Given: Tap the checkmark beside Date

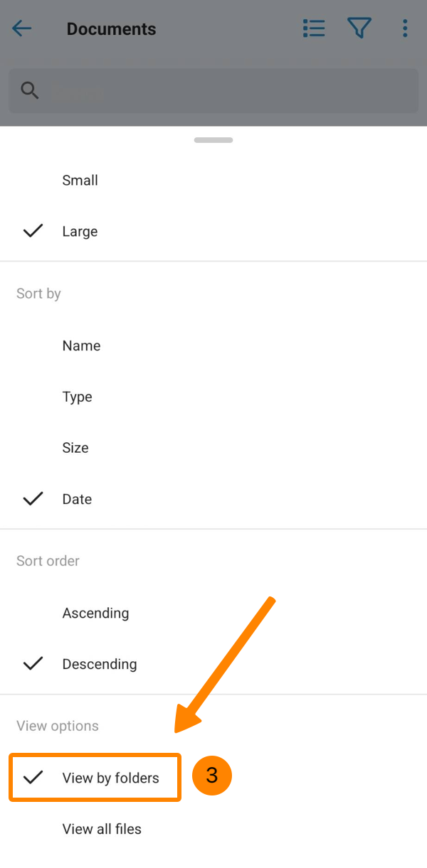Looking at the screenshot, I should tap(33, 498).
